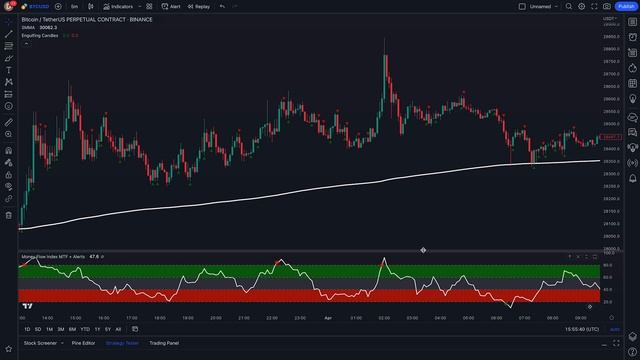Open the timezone clock UTC menu

(x=582, y=329)
